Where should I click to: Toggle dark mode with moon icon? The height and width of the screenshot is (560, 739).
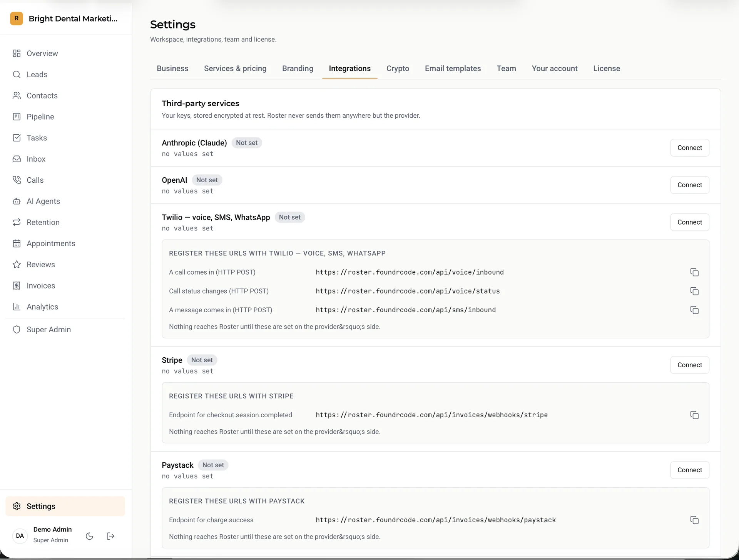90,536
